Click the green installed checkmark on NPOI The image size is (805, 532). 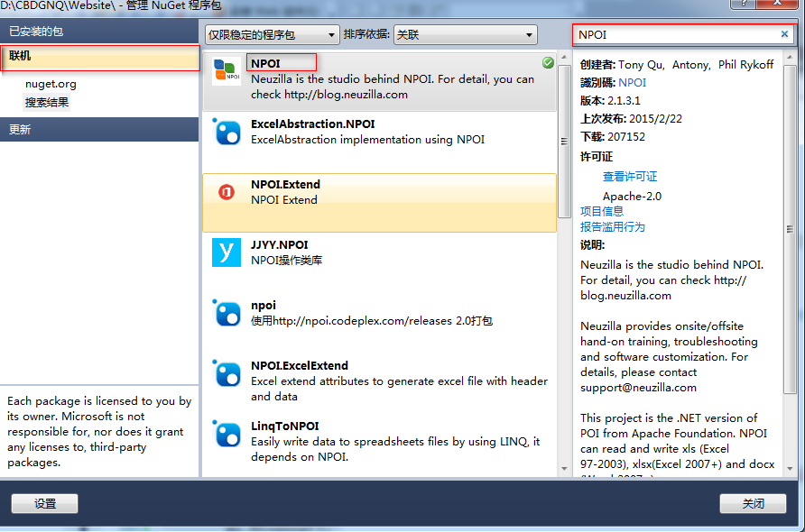point(548,62)
